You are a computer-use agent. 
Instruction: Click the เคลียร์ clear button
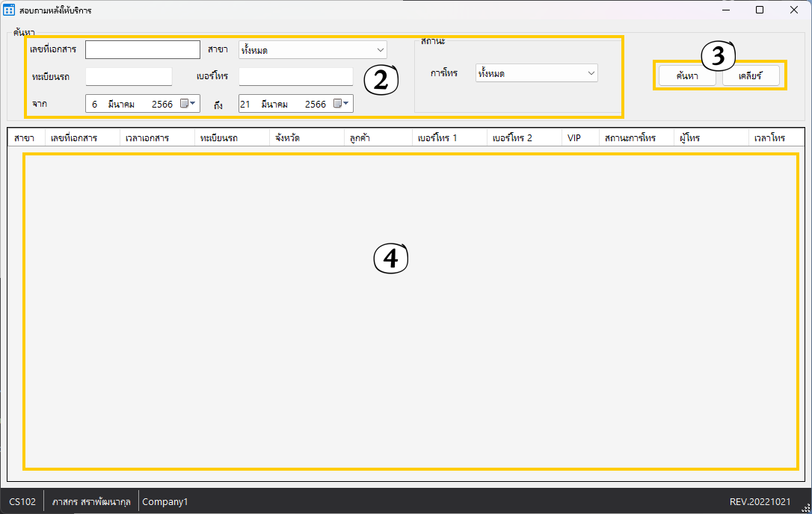750,76
